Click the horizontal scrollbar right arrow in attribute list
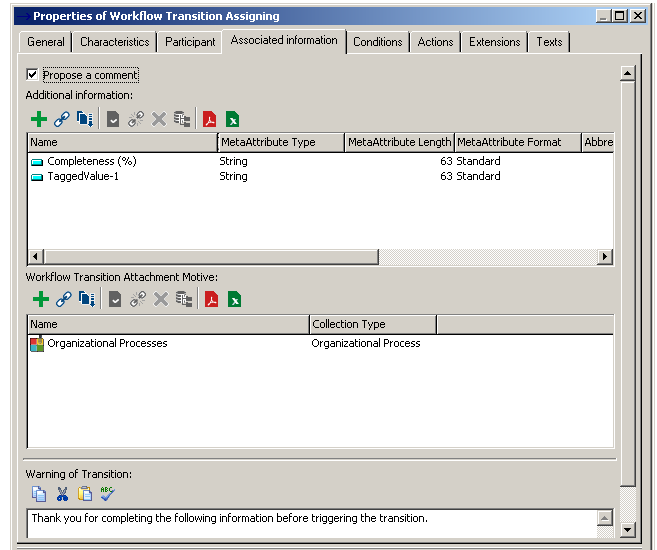Image resolution: width=657 pixels, height=550 pixels. 604,257
